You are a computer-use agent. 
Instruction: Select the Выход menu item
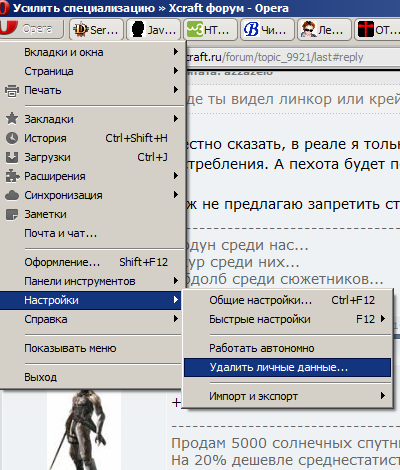pyautogui.click(x=91, y=377)
